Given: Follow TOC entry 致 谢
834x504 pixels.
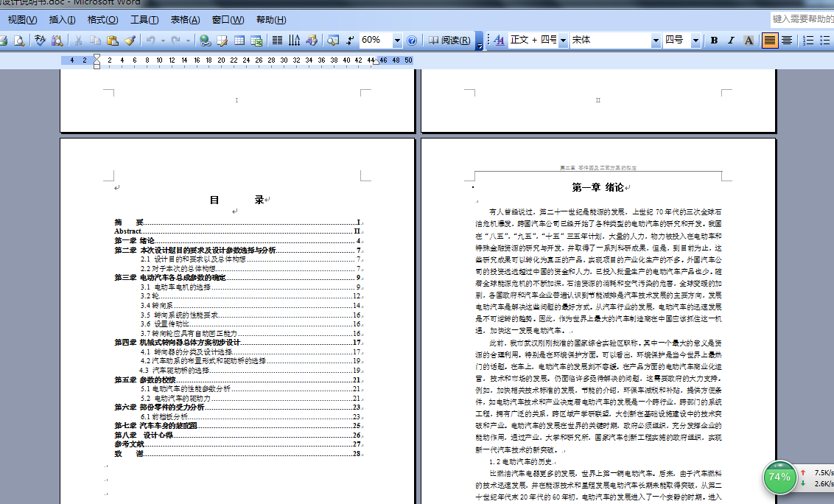Looking at the screenshot, I should coord(238,453).
